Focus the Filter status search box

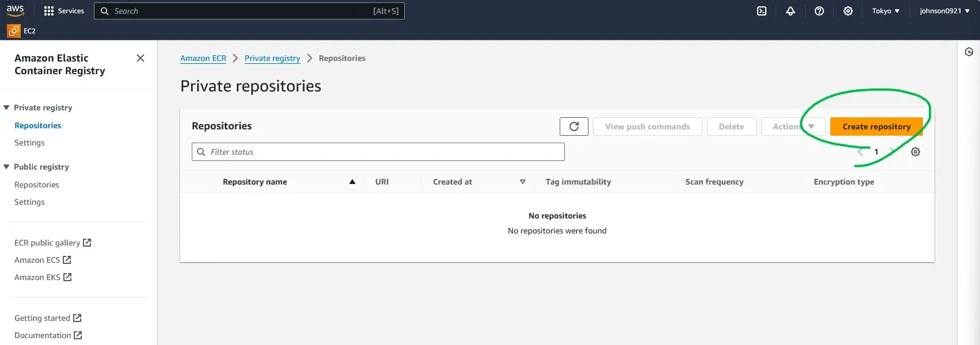(378, 152)
